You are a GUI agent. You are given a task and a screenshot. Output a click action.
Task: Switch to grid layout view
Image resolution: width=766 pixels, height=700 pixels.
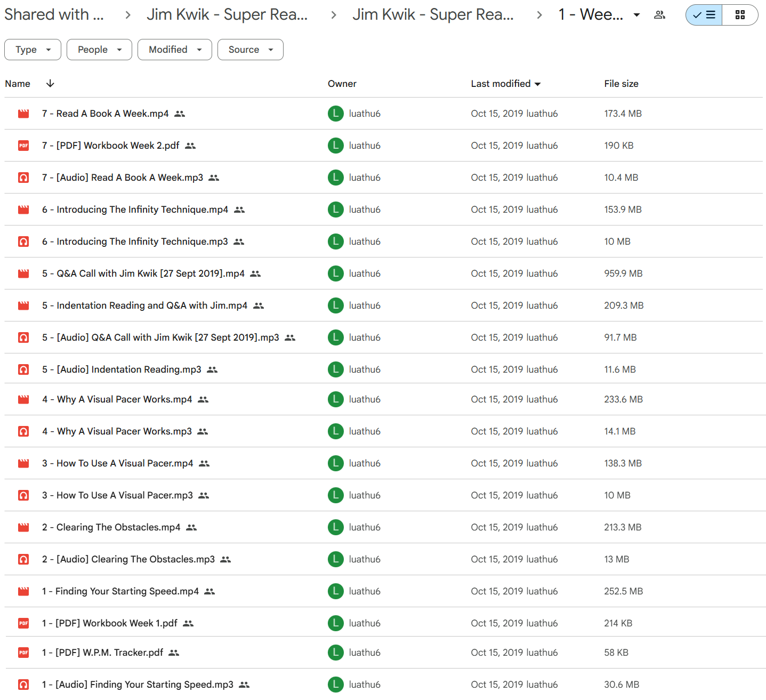[740, 15]
